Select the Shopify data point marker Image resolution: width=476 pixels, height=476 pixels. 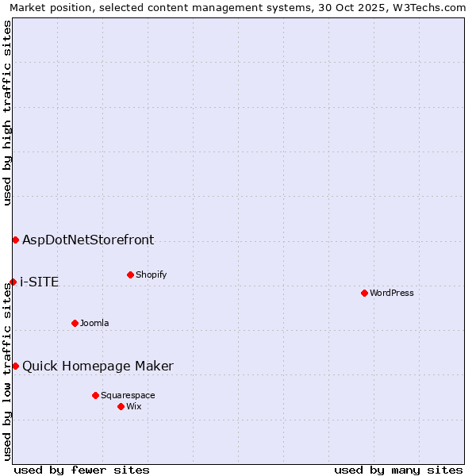tap(130, 274)
